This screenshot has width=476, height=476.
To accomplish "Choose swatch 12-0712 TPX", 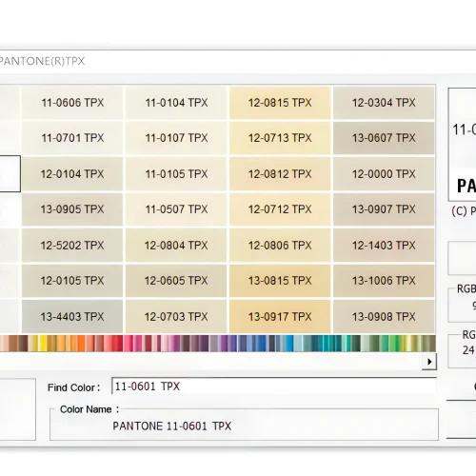I will (280, 209).
